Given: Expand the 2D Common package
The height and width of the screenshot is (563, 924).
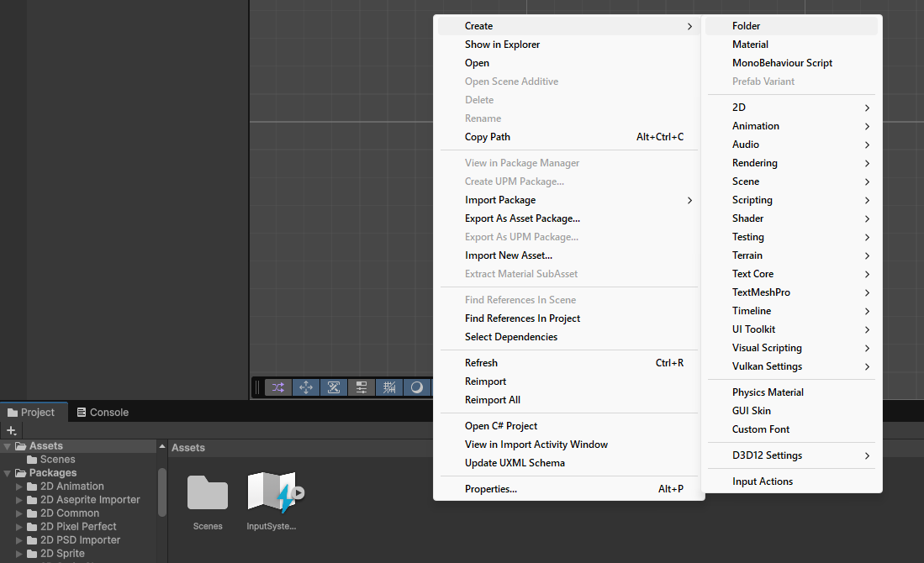Looking at the screenshot, I should click(18, 513).
